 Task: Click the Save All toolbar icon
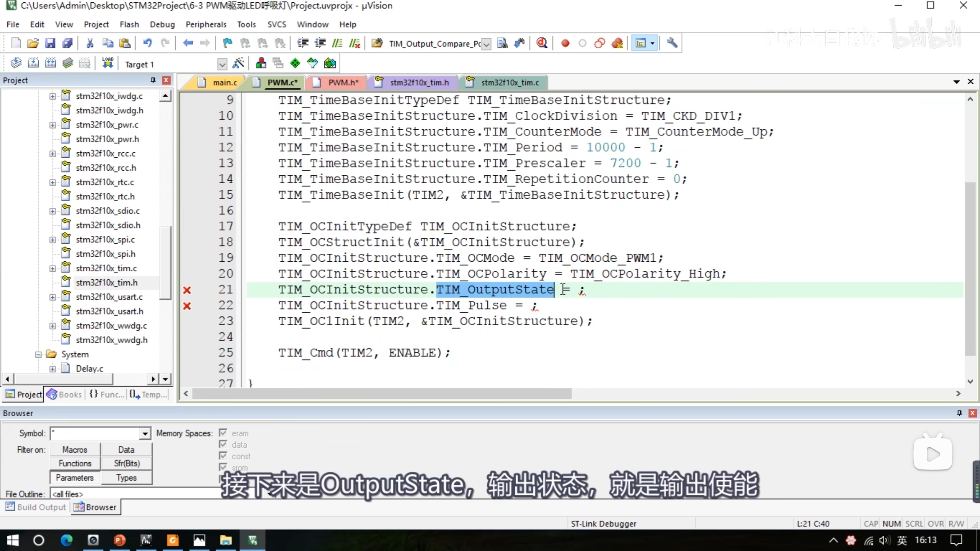click(x=67, y=43)
